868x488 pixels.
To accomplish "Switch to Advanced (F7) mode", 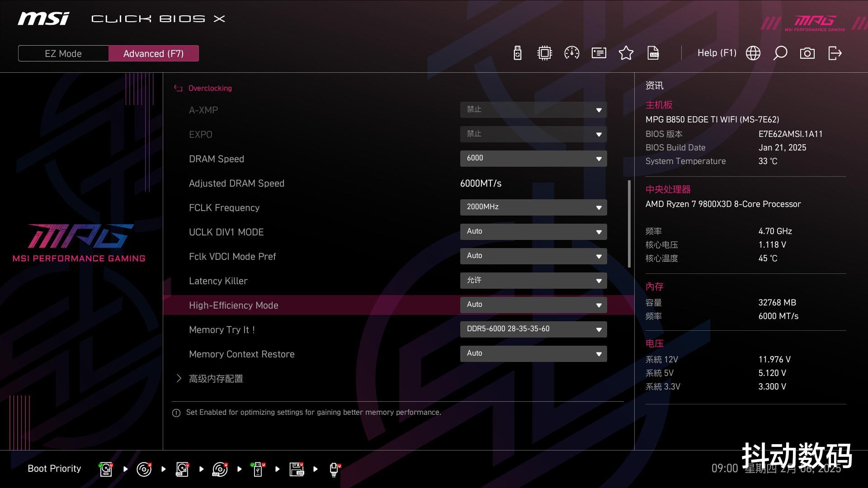I will point(154,53).
